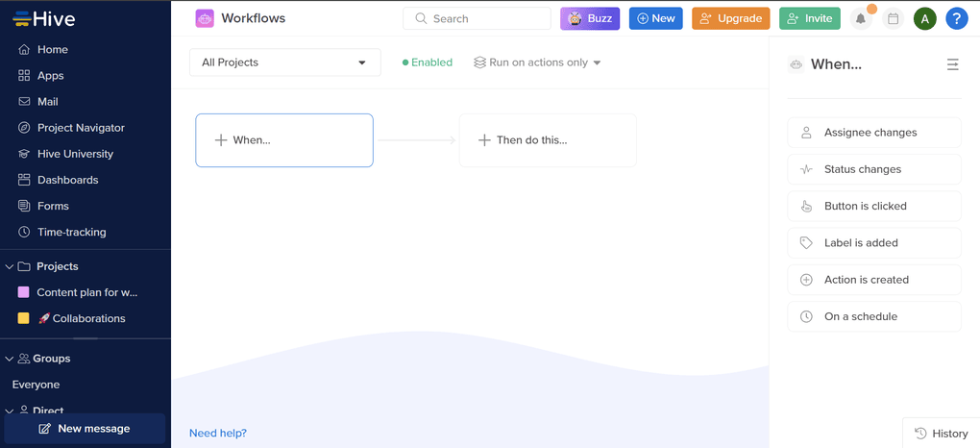This screenshot has width=980, height=448.
Task: Follow the Need help? link
Action: pos(218,433)
